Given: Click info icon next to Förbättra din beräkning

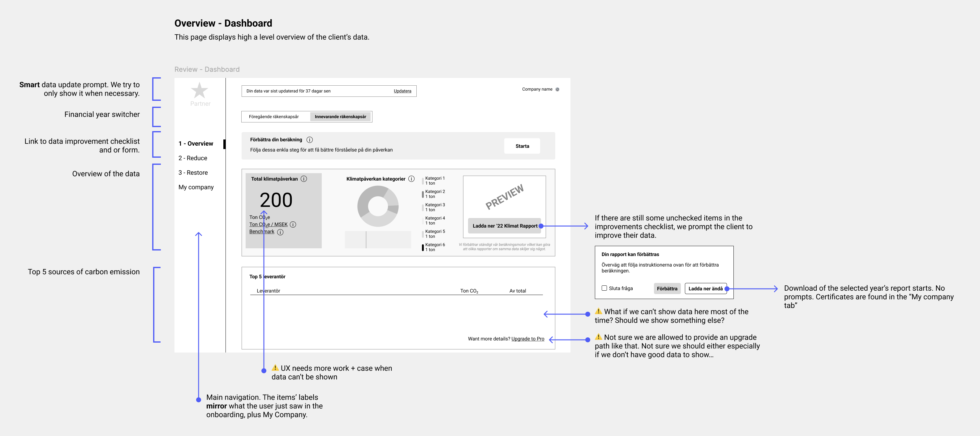Looking at the screenshot, I should 310,140.
